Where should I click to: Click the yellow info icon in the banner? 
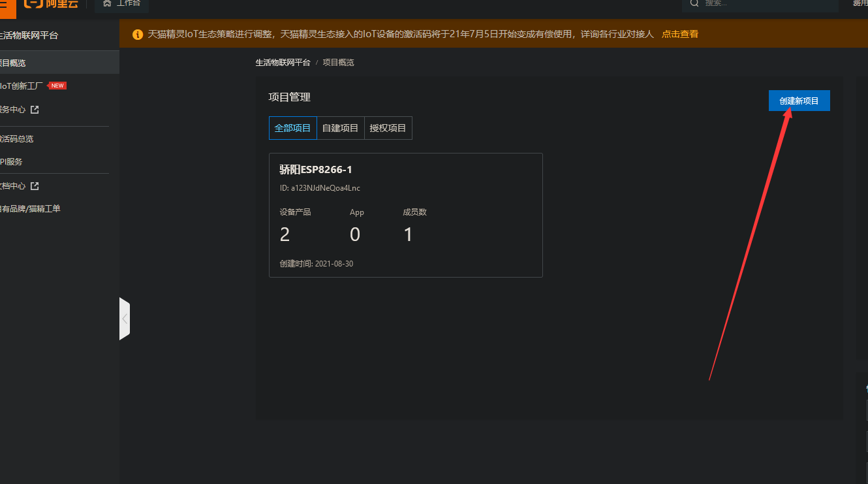coord(138,34)
